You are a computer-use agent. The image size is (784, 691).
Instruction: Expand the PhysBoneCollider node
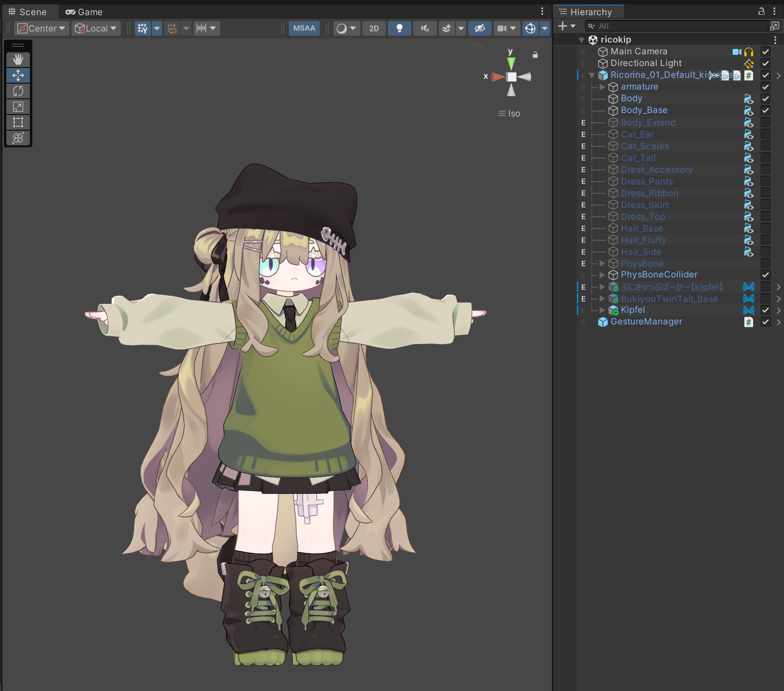tap(602, 275)
